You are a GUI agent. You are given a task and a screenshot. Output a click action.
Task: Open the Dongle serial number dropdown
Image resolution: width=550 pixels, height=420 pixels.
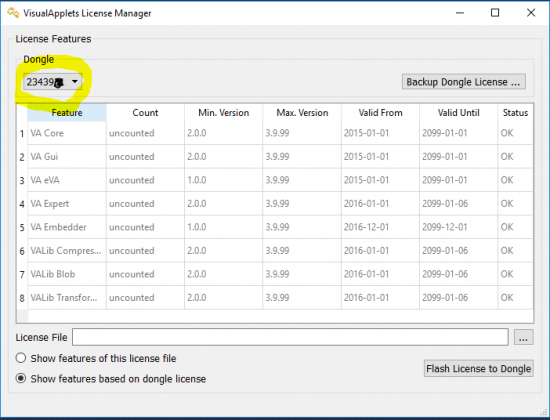(x=53, y=82)
